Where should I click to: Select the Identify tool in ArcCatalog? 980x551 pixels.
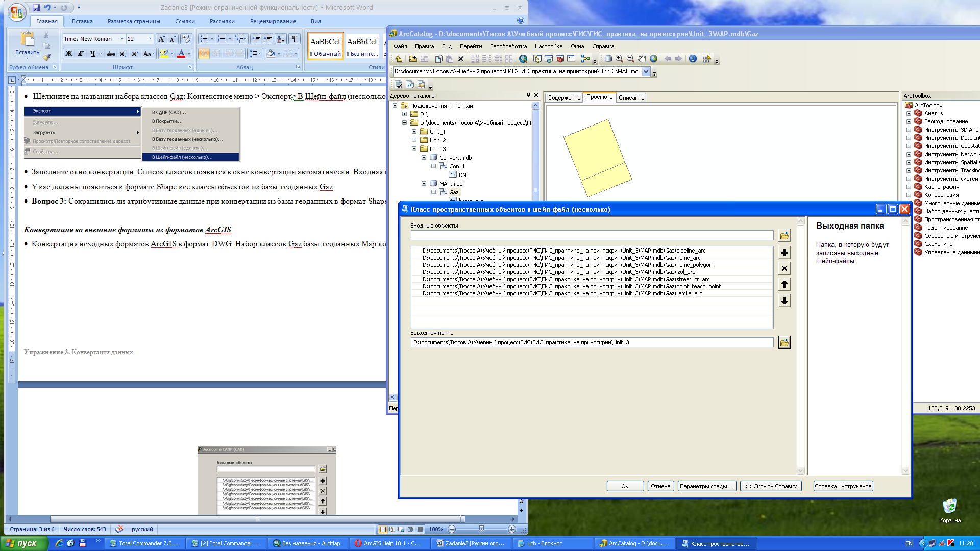click(693, 59)
